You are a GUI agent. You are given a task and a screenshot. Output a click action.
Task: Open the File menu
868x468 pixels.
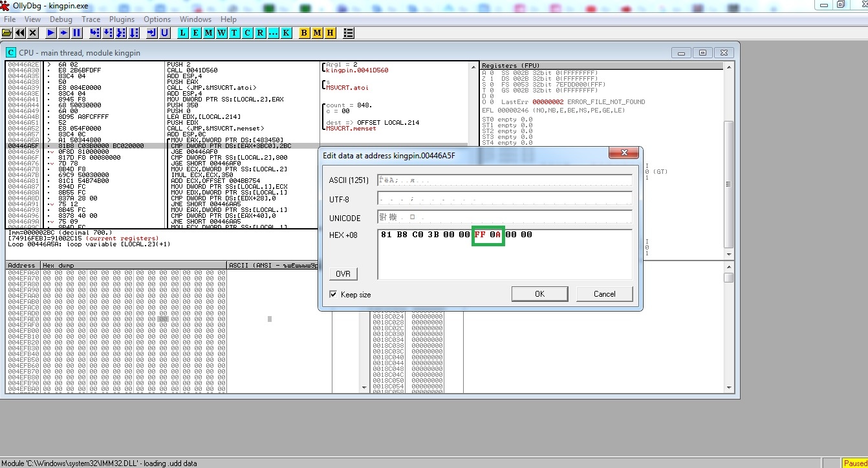pos(10,19)
